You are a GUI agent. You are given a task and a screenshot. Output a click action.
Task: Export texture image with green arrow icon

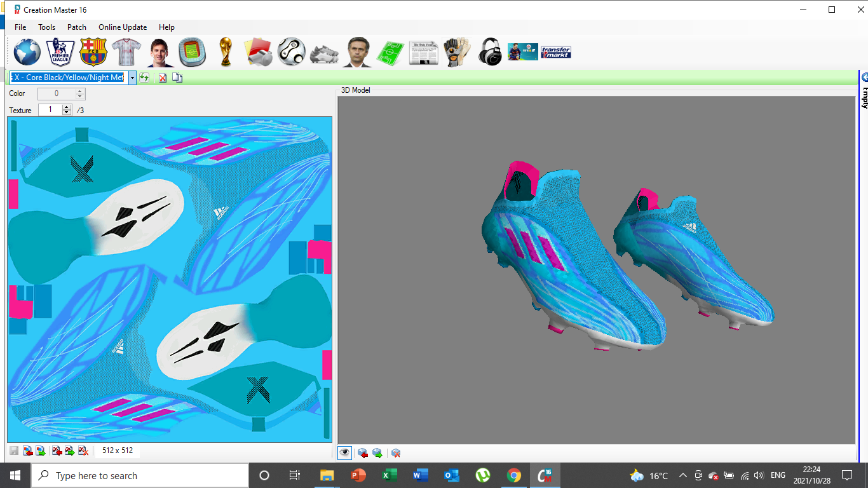(40, 451)
